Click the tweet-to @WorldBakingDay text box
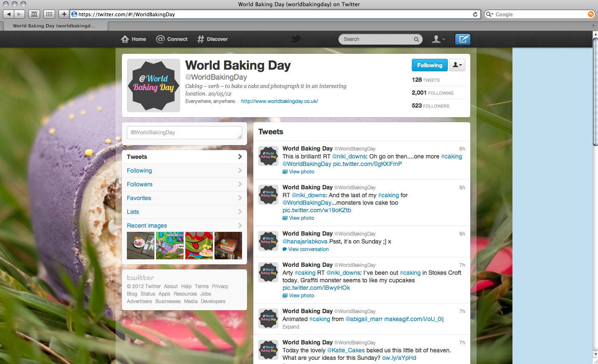Image resolution: width=598 pixels, height=364 pixels. click(x=184, y=133)
